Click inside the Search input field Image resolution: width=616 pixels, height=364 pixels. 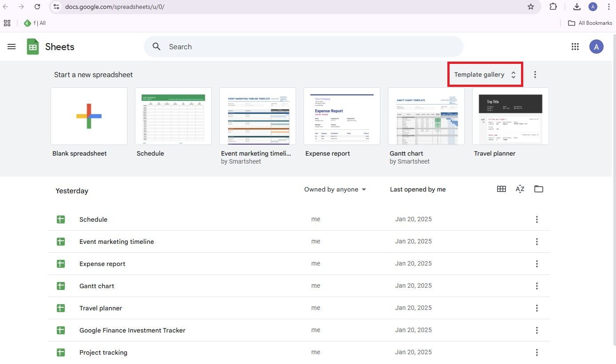(266, 47)
